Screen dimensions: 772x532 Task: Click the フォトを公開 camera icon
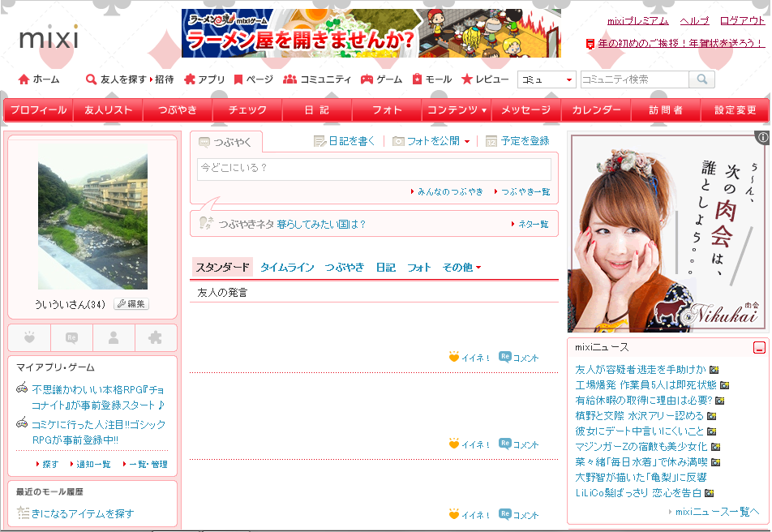tap(398, 141)
